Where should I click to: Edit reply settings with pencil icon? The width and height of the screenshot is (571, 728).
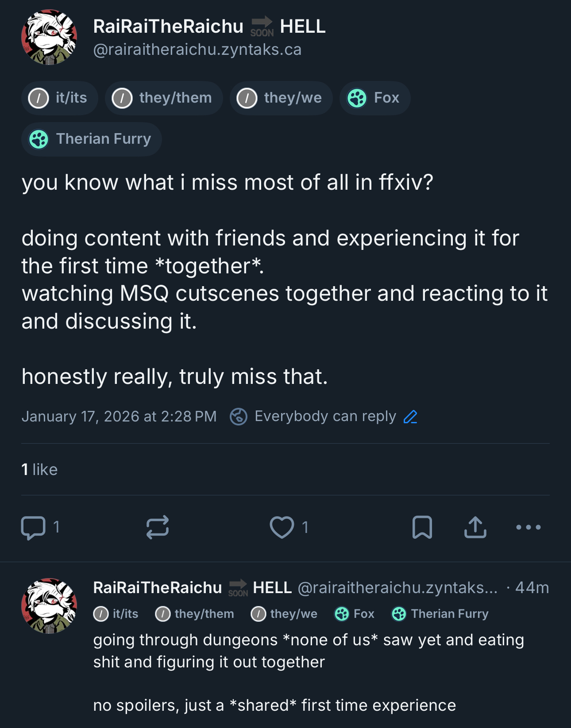tap(410, 417)
